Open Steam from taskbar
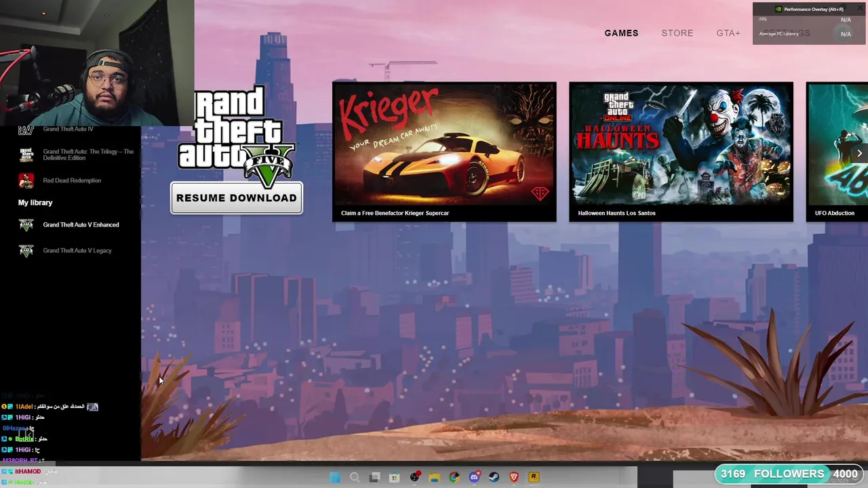 pos(494,477)
